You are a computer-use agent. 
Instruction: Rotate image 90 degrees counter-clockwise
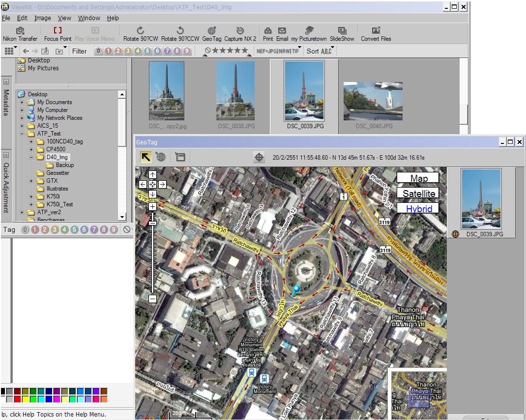click(x=180, y=34)
